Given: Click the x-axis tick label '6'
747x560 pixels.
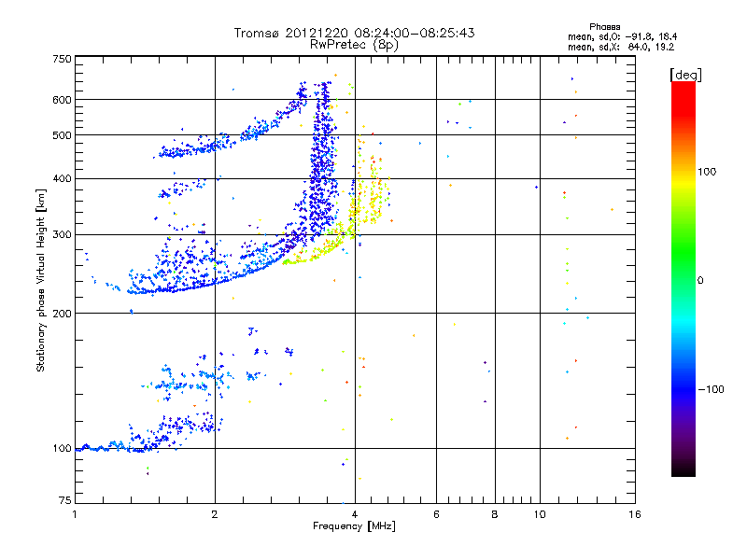Looking at the screenshot, I should [436, 514].
